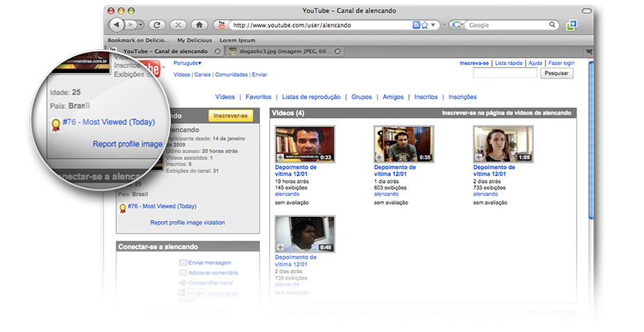
Task: Click the magnifier search icon
Action: [x=552, y=25]
